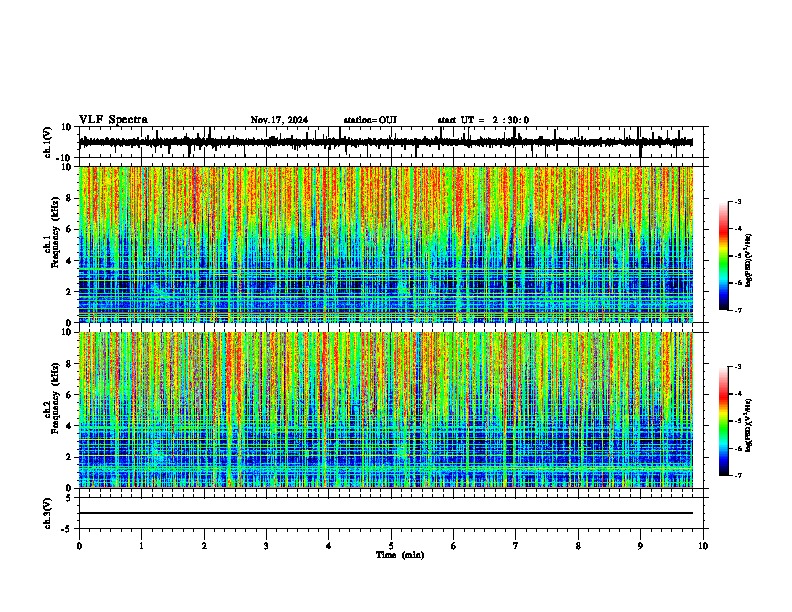
Task: Click the ch.1 color scale bar
Action: click(x=723, y=256)
